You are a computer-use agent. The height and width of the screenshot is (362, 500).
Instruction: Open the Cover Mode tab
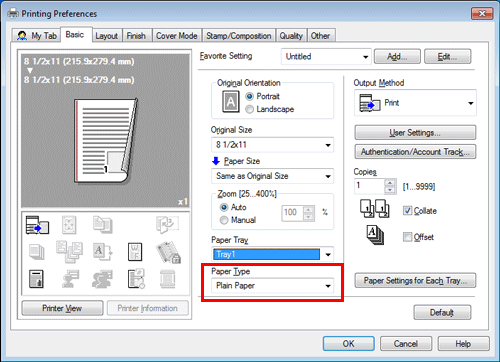click(177, 36)
